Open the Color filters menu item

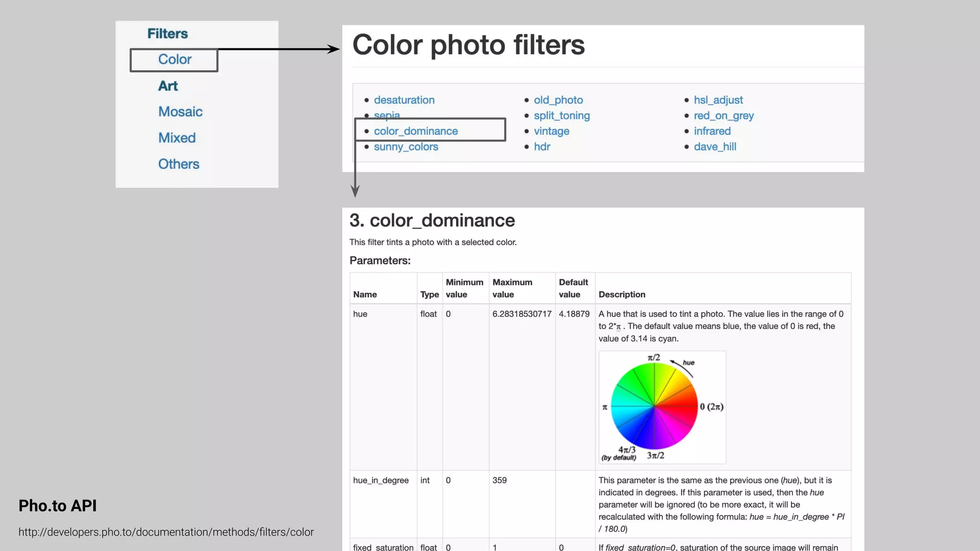(175, 59)
